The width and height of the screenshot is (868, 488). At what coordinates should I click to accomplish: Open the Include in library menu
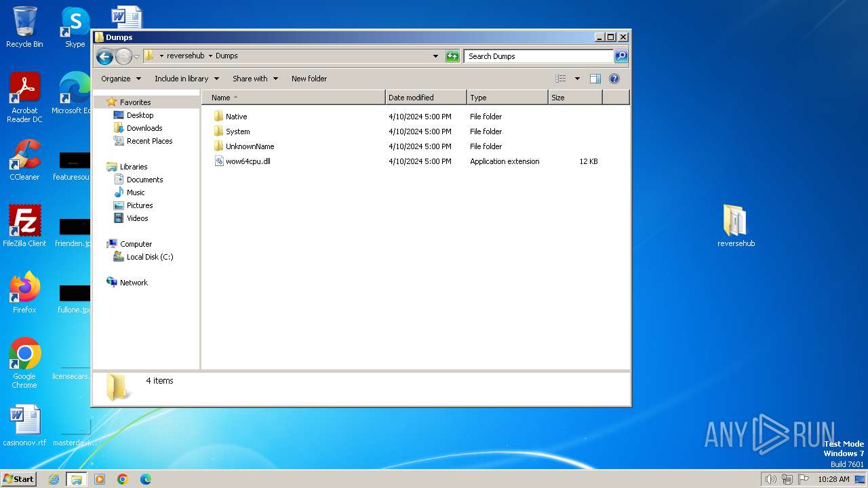click(x=186, y=79)
